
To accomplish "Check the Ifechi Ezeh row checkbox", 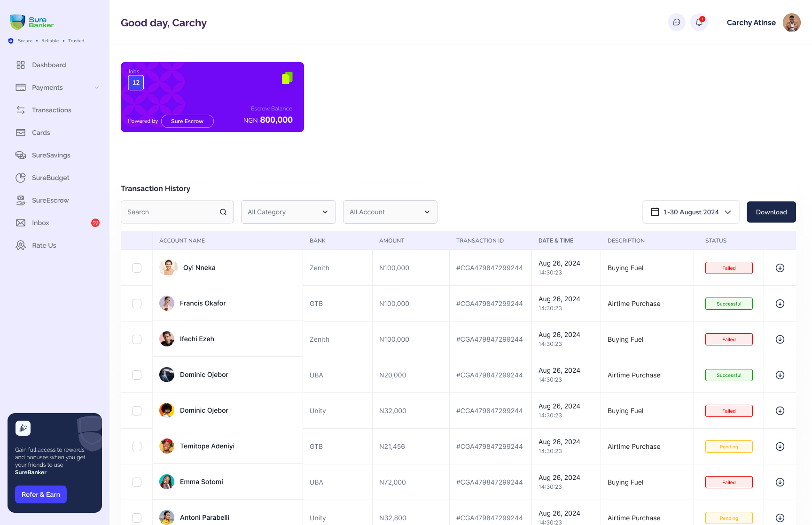I will pyautogui.click(x=137, y=339).
